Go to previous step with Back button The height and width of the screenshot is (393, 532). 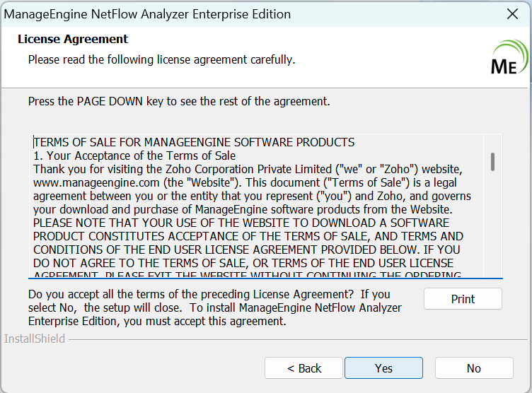click(303, 368)
